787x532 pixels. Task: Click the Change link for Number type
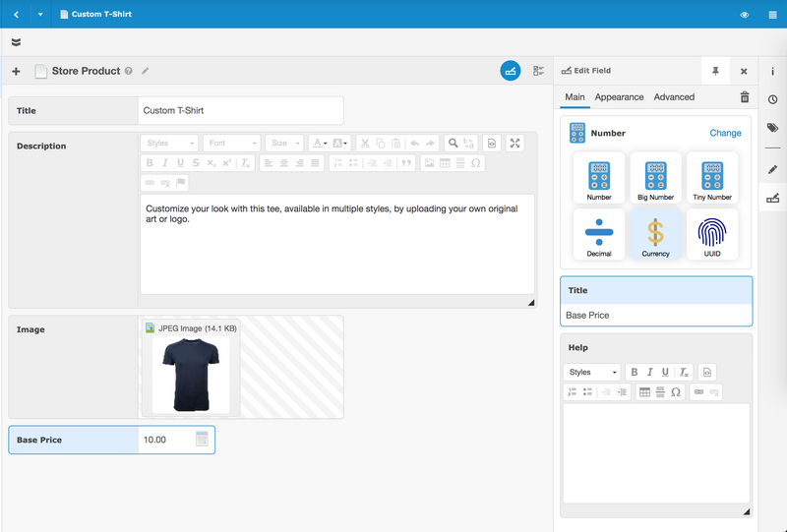click(x=725, y=133)
